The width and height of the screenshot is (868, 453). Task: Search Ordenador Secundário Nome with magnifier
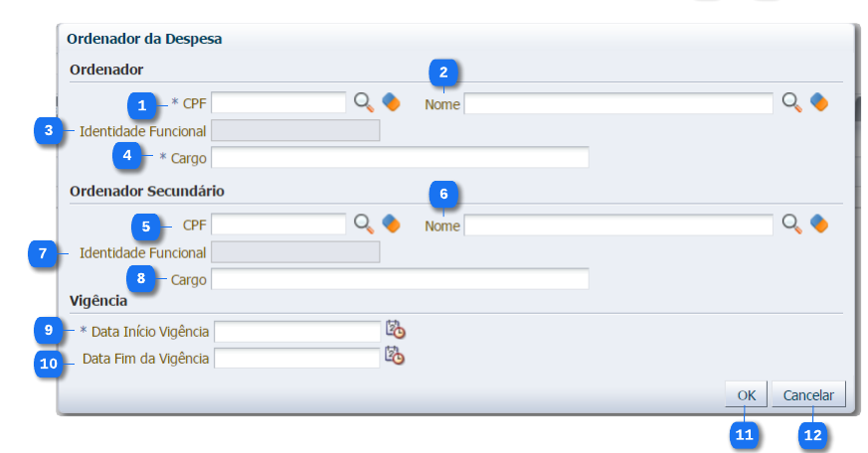pyautogui.click(x=791, y=225)
